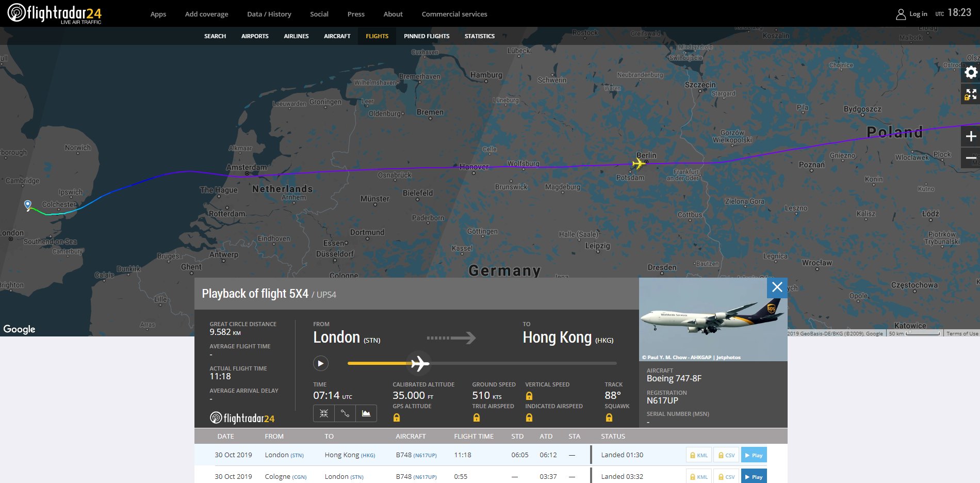Open the altitude graph chart icon

coord(366,413)
